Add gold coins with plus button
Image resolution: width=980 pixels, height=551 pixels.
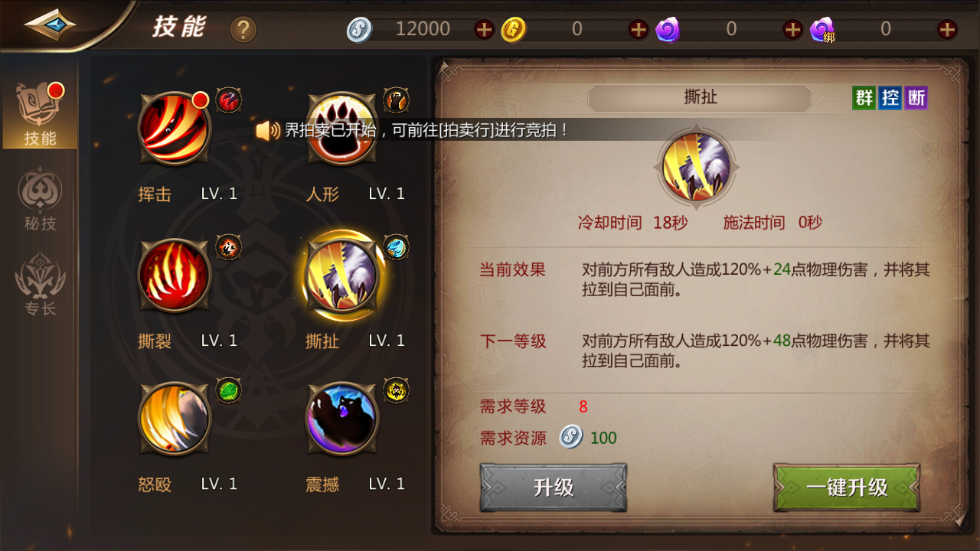click(639, 30)
